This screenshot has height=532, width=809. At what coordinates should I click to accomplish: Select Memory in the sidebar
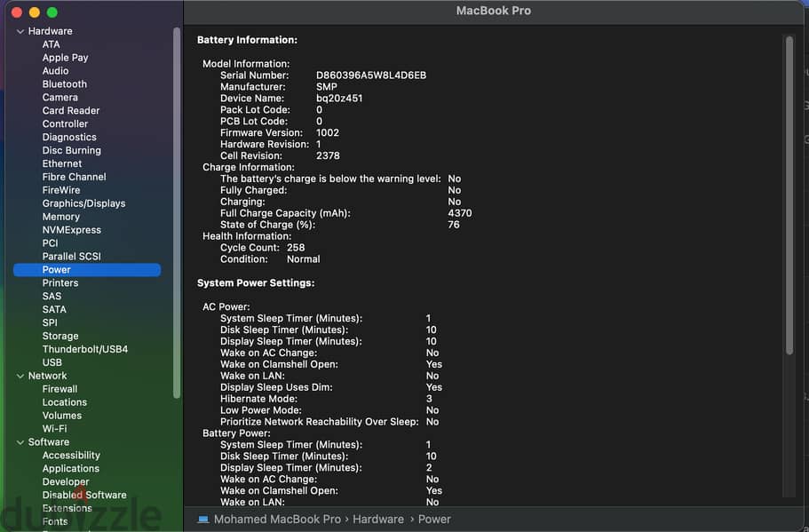pyautogui.click(x=61, y=217)
